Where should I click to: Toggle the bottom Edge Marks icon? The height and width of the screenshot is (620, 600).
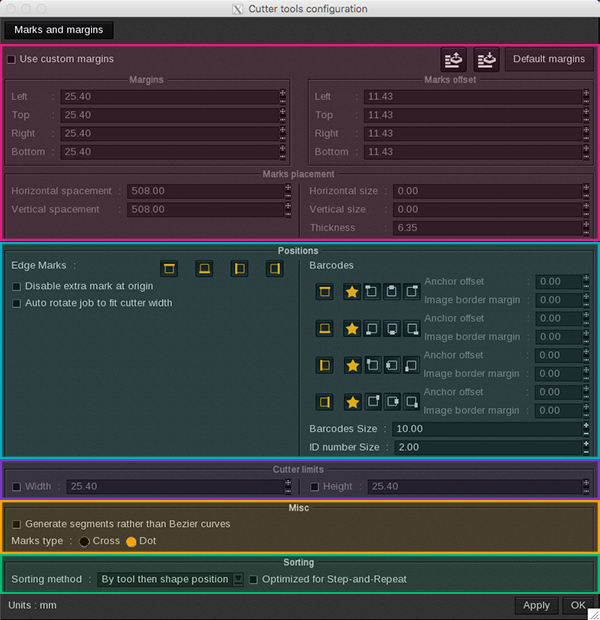tap(204, 268)
